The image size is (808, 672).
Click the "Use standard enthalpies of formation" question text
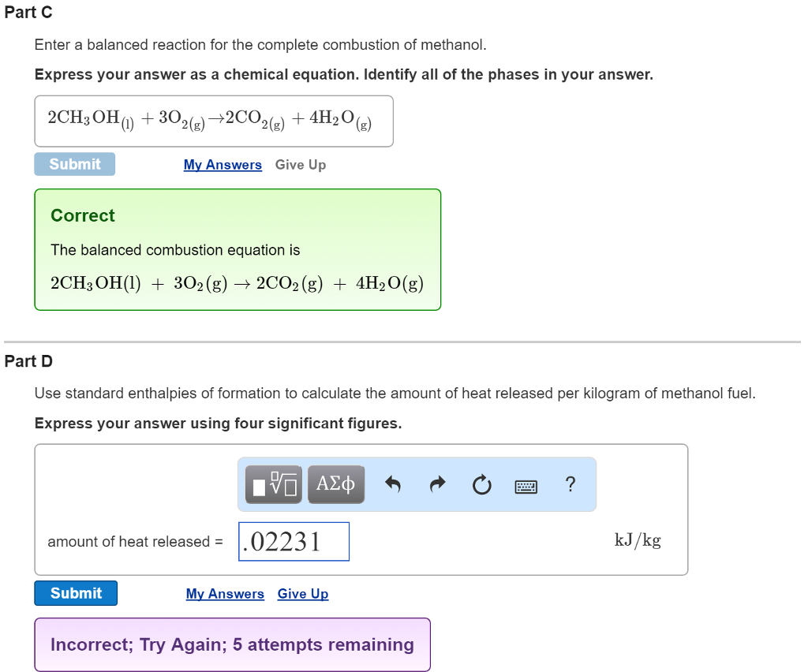coord(395,394)
